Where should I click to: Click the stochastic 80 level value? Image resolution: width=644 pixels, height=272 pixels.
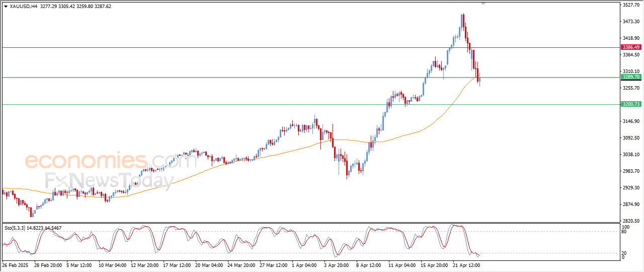click(625, 232)
